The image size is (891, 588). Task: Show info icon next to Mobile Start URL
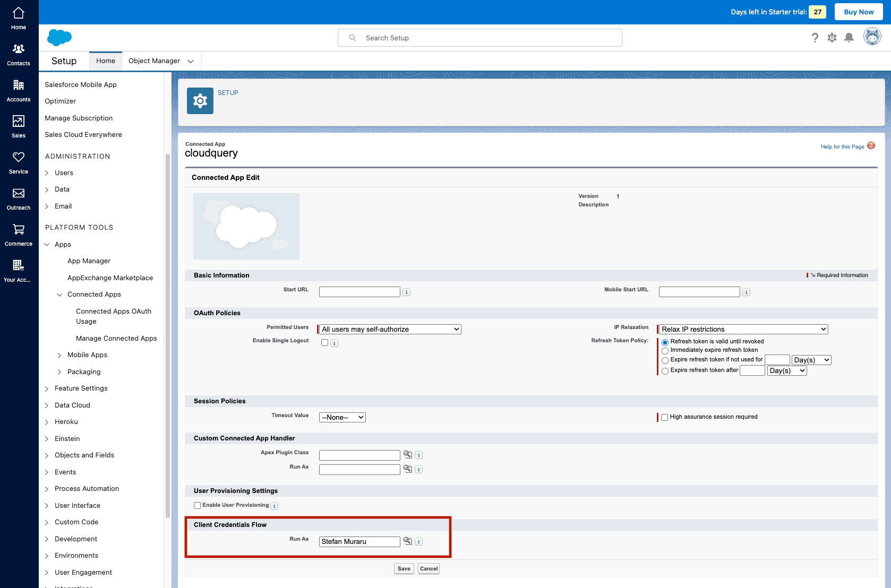coord(746,292)
